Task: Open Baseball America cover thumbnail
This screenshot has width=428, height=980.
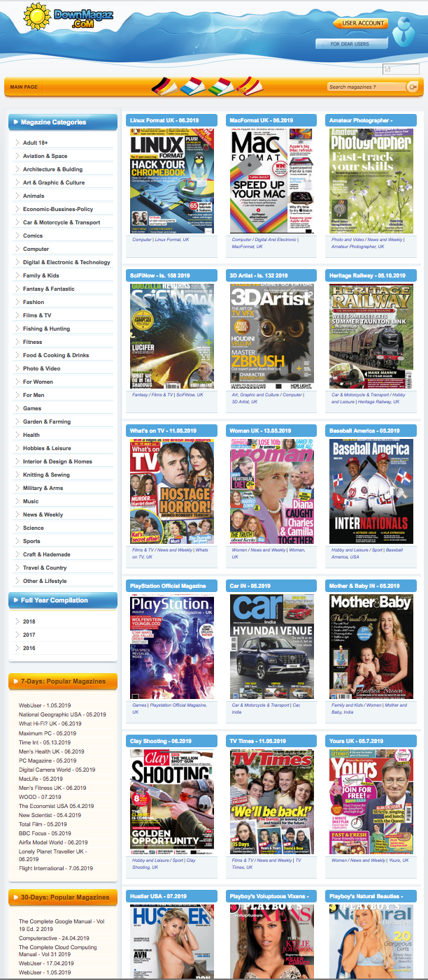Action: point(371,491)
